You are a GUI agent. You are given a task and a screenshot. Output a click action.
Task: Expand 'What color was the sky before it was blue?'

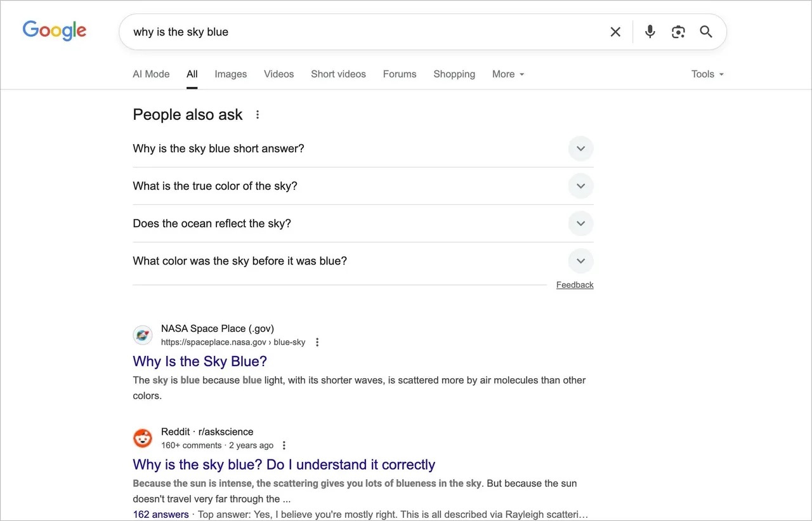pos(363,261)
